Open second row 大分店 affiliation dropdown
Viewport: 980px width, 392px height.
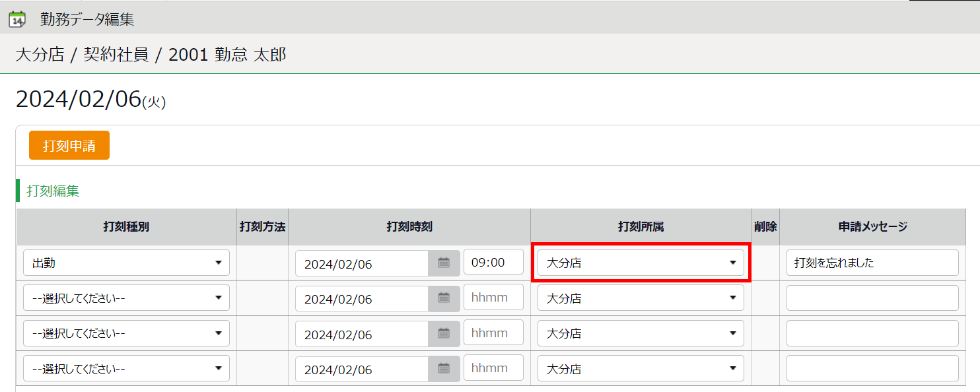[x=641, y=298]
